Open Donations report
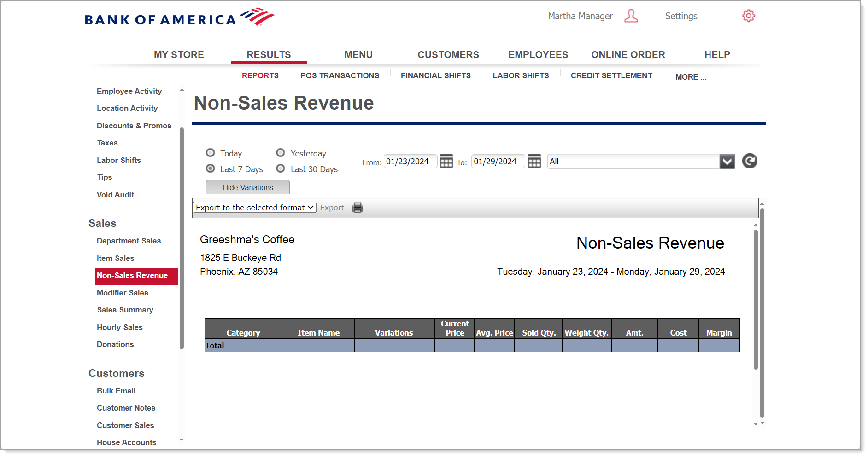Screen dimensions: 868x457 (115, 344)
